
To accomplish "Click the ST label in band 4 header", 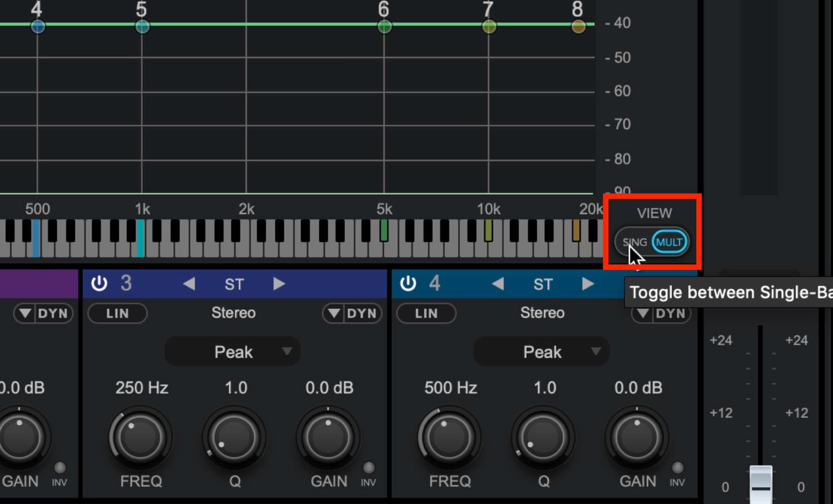I will (543, 284).
